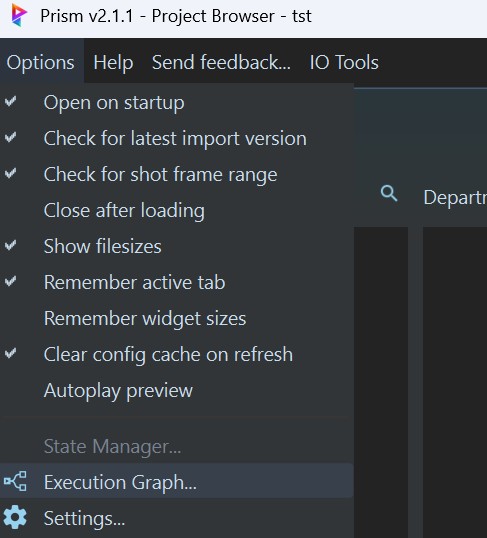This screenshot has width=487, height=538.
Task: Open the Execution Graph node icon entry
Action: tap(15, 481)
